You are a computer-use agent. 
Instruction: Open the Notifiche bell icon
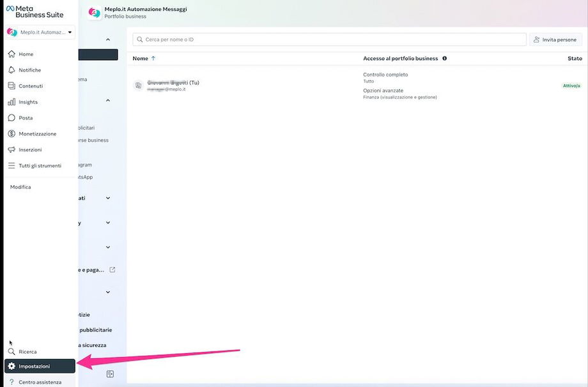tap(12, 70)
